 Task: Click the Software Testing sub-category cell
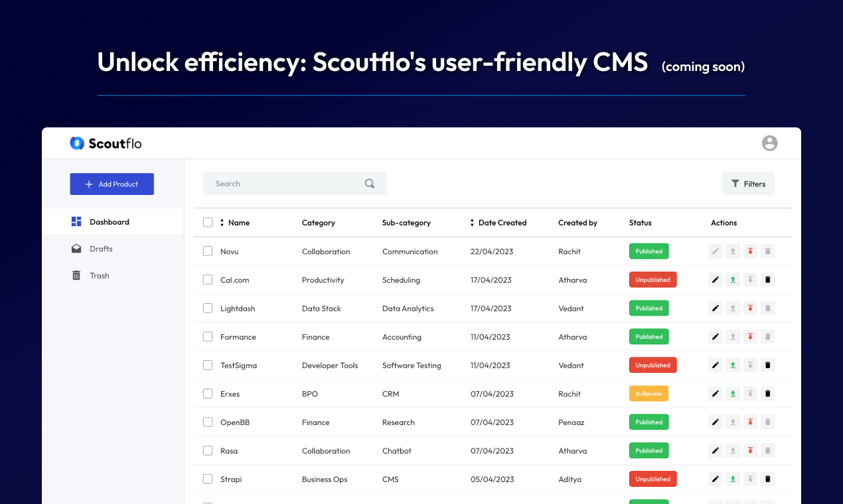click(x=412, y=365)
